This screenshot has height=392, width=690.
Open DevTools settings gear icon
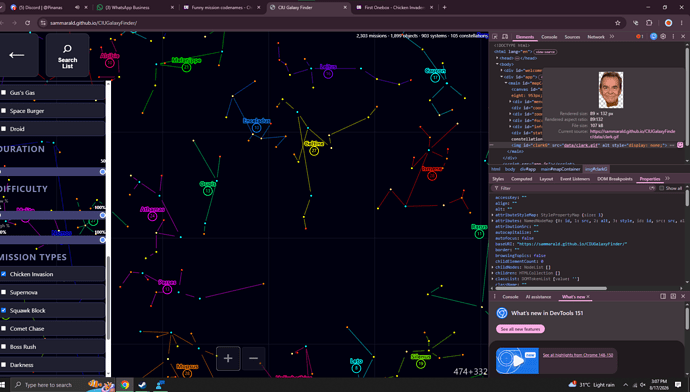click(x=663, y=37)
